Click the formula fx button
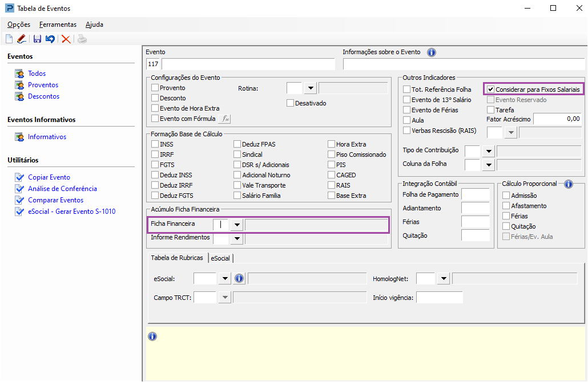Viewport: 588px width, 382px height. (x=225, y=119)
